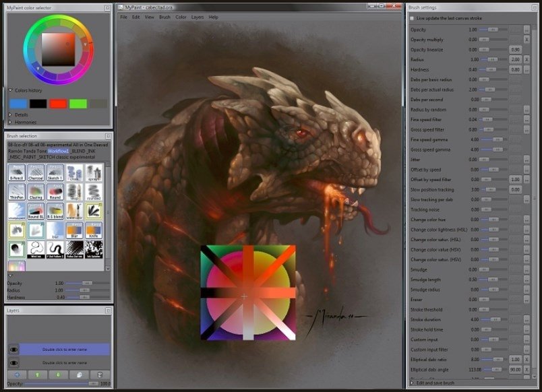Select the ThinPen brush preset
The height and width of the screenshot is (392, 542).
point(17,193)
